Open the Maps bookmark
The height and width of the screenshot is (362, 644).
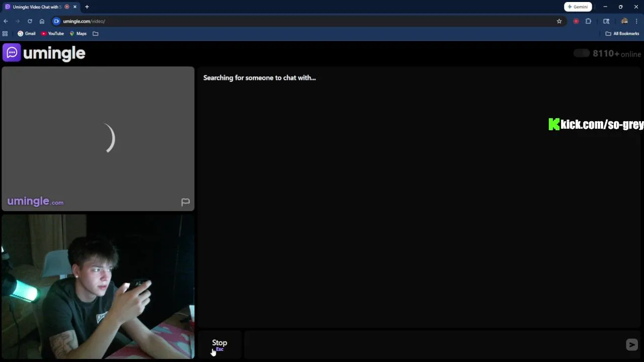[x=78, y=34]
